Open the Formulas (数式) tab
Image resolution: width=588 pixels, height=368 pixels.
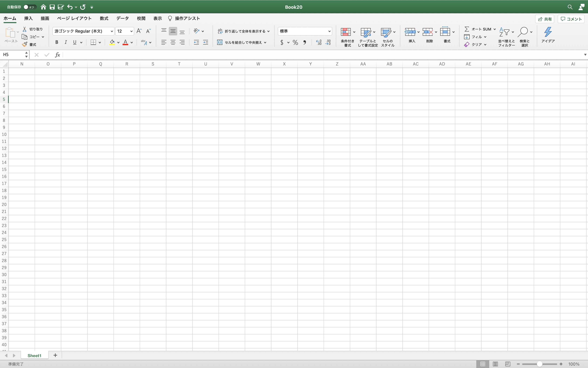click(104, 19)
